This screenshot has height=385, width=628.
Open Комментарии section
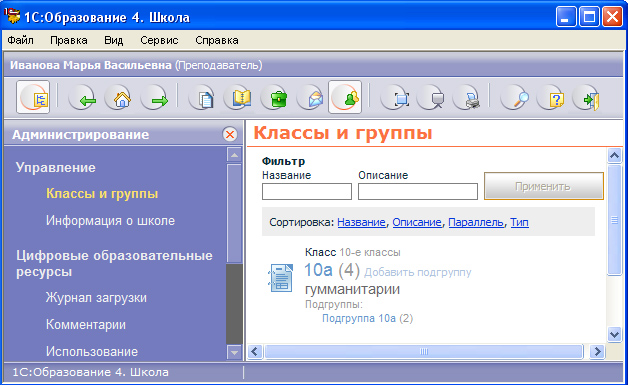86,325
